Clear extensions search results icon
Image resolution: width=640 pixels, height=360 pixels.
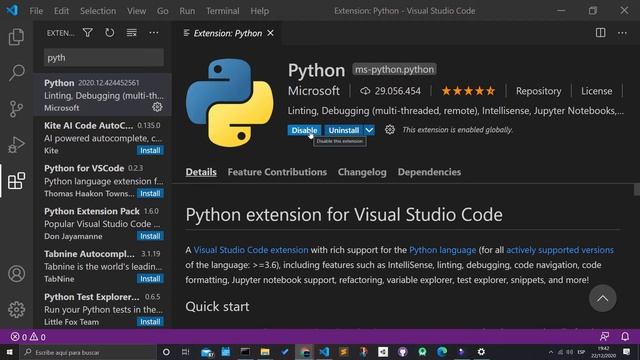131,33
